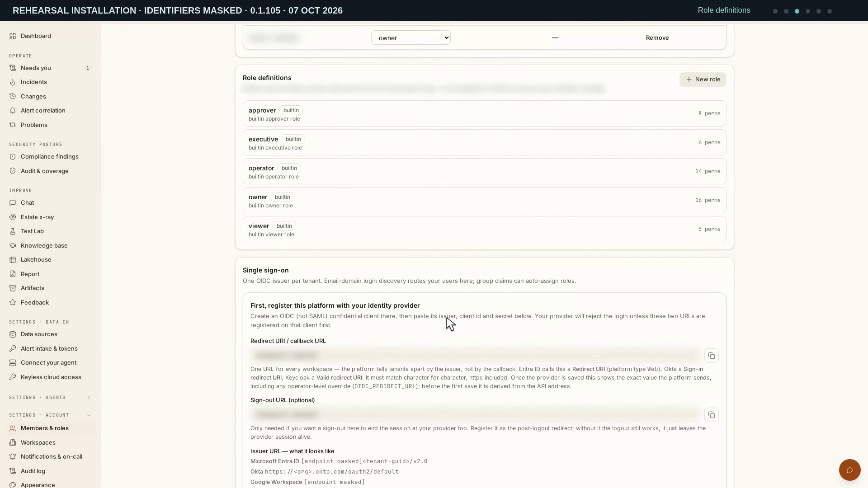Open Incidents flame icon
Image resolution: width=868 pixels, height=488 pixels.
pyautogui.click(x=13, y=82)
